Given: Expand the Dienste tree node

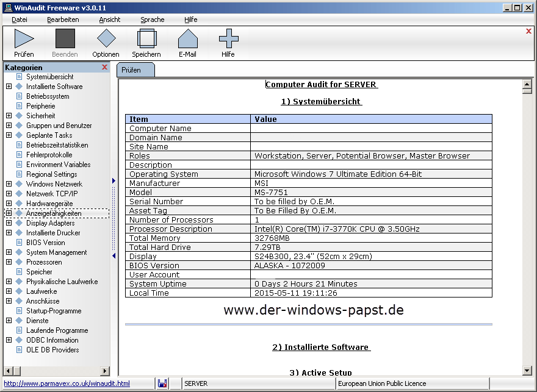Looking at the screenshot, I should click(9, 321).
